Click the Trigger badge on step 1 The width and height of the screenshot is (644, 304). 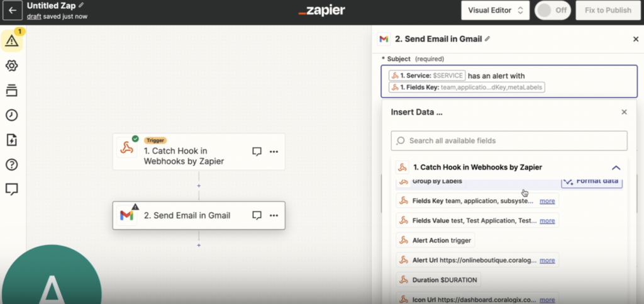coord(155,140)
